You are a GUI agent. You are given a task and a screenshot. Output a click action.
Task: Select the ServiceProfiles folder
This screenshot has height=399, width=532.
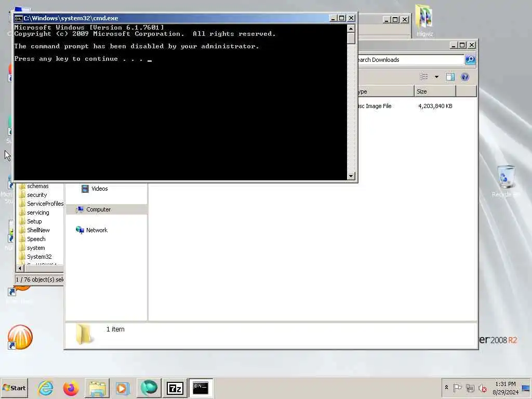[45, 204]
